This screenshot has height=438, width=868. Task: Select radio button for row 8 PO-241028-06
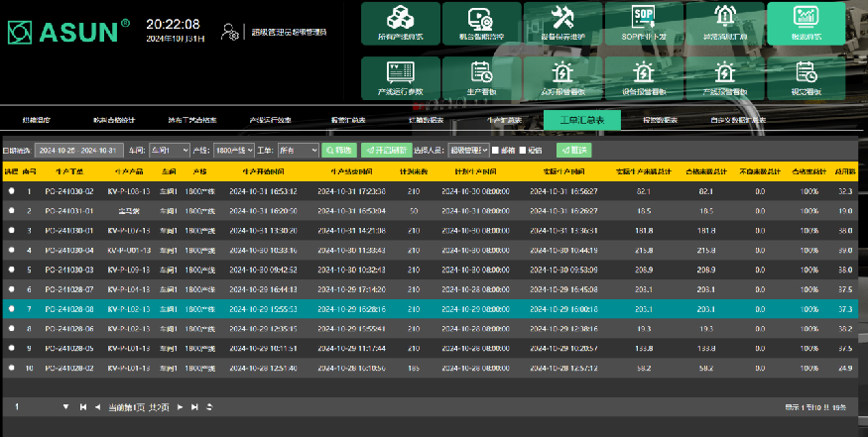(12, 329)
